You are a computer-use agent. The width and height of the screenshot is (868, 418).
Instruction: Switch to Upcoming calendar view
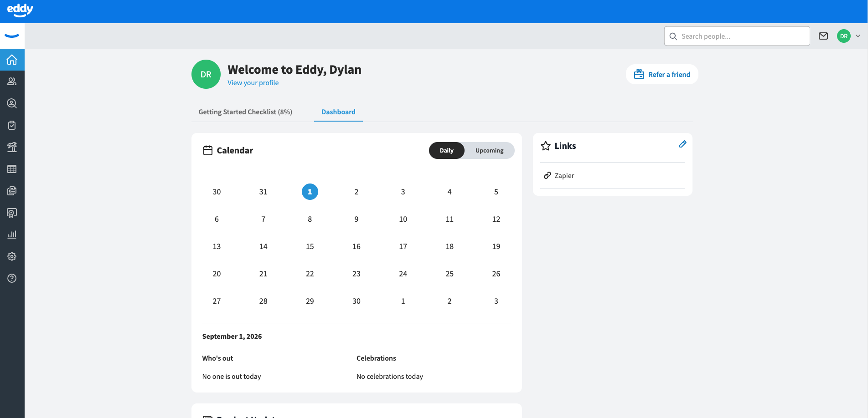tap(490, 150)
